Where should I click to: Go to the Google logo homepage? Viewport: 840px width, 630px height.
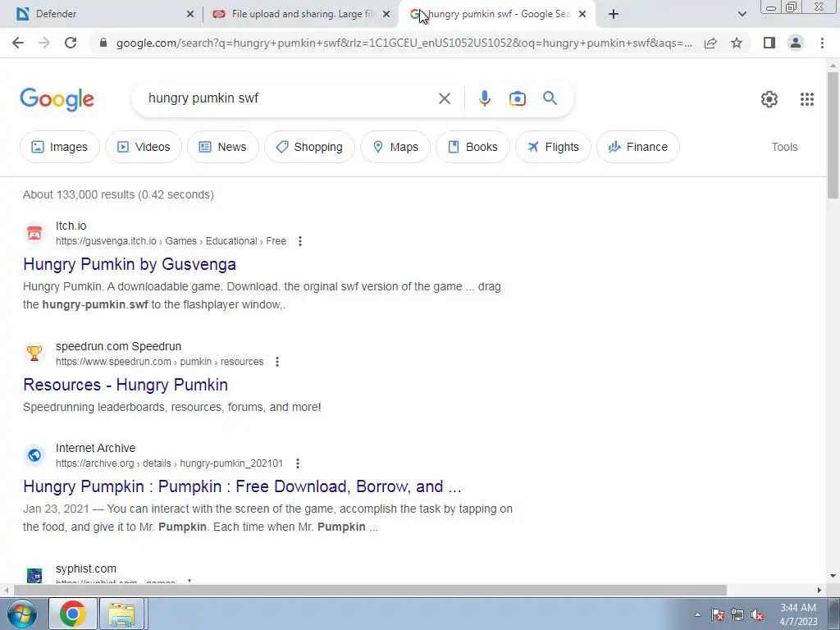[x=57, y=99]
